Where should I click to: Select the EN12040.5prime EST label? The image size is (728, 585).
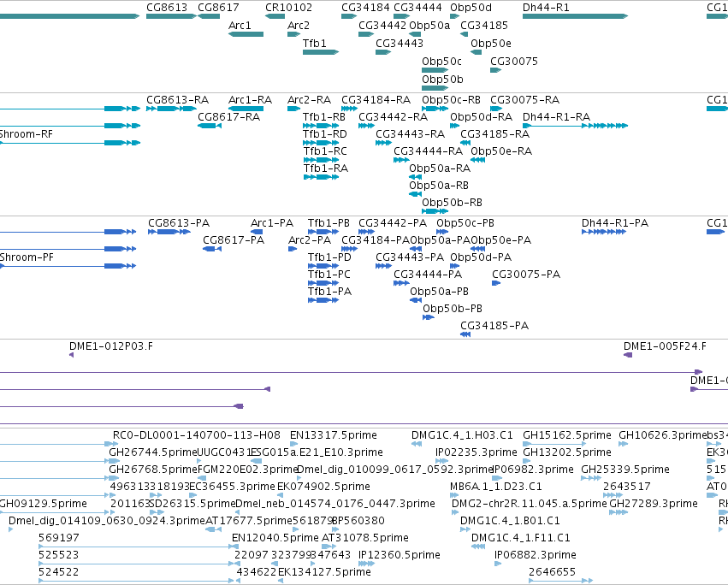tap(275, 539)
